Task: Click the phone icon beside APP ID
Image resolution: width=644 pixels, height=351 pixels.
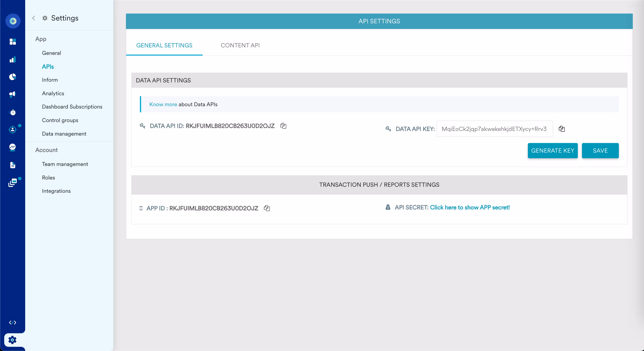Action: (x=141, y=208)
